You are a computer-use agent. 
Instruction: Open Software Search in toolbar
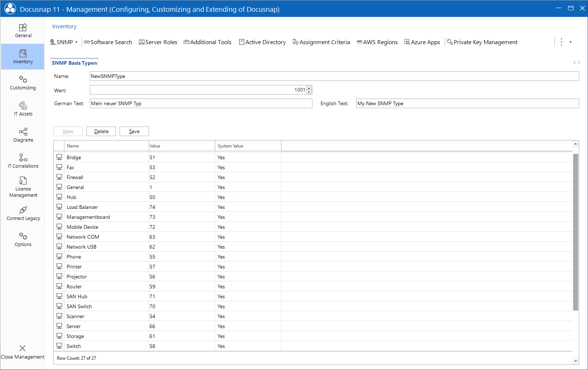[x=108, y=42]
